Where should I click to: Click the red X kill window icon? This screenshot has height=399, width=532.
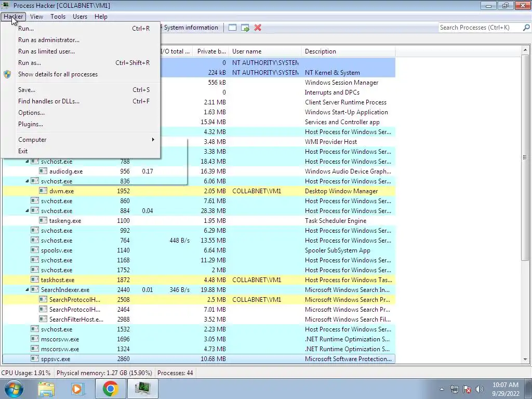pyautogui.click(x=258, y=28)
